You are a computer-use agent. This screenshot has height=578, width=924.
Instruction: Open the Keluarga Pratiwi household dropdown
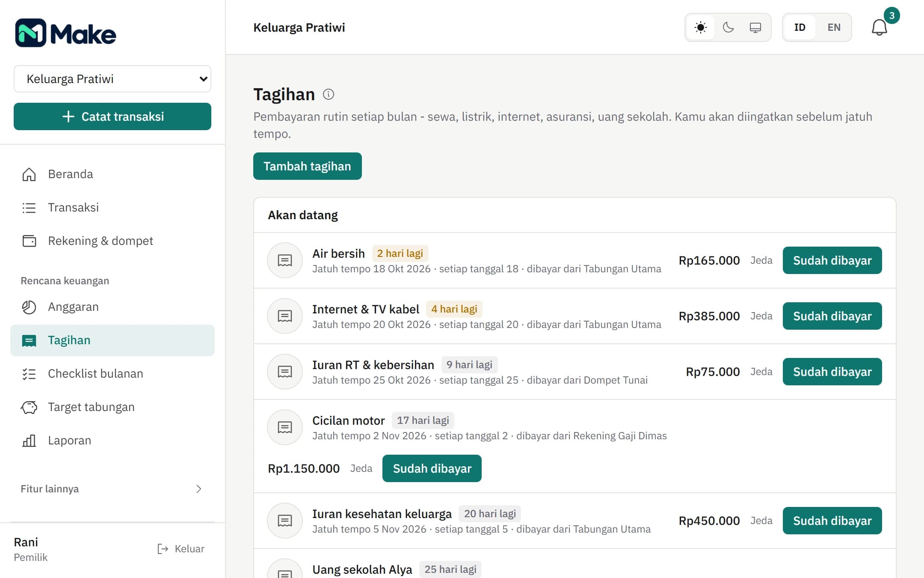point(113,79)
